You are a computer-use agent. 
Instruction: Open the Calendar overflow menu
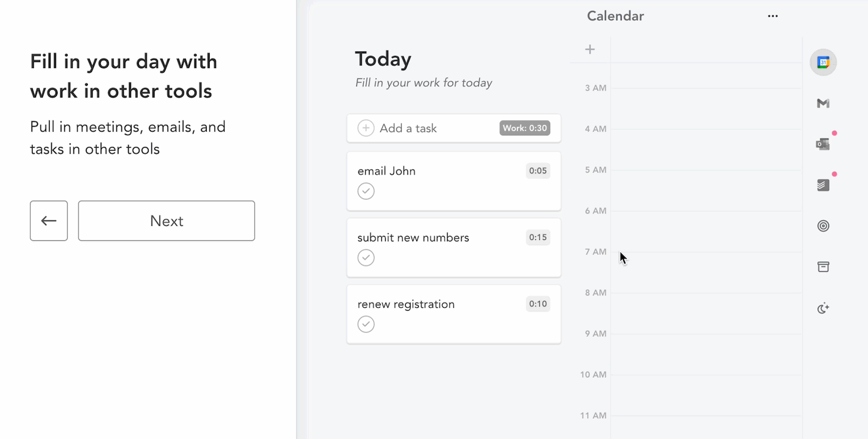tap(772, 16)
